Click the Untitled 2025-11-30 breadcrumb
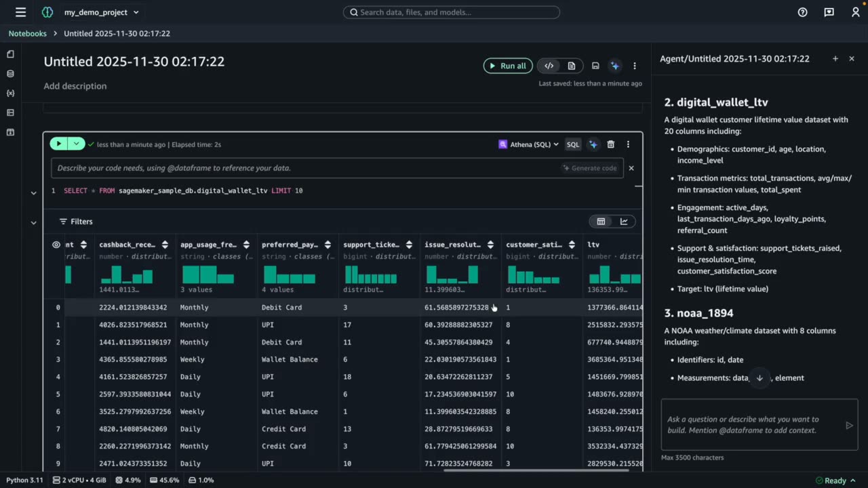The height and width of the screenshot is (488, 868). 117,33
